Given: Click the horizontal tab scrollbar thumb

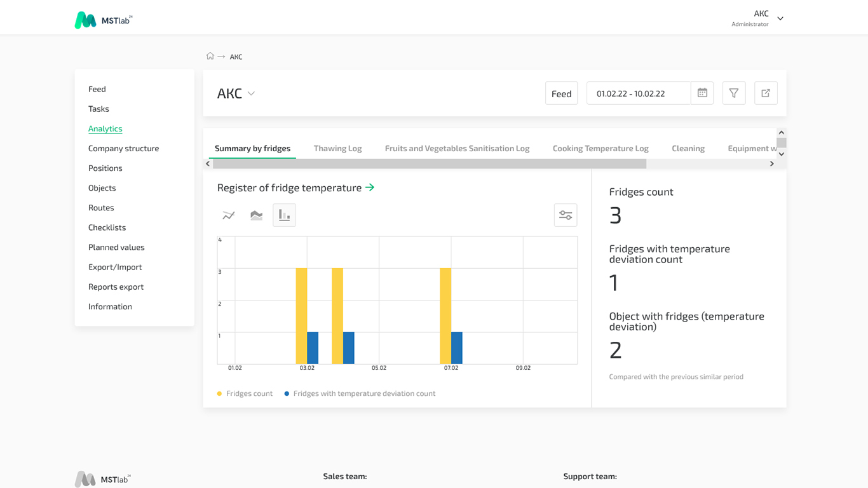Looking at the screenshot, I should (430, 164).
